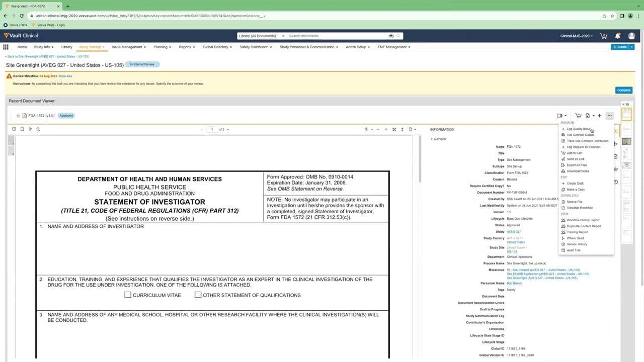Click the fit-height vertical arrows icon
The width and height of the screenshot is (644, 362).
coord(402,129)
